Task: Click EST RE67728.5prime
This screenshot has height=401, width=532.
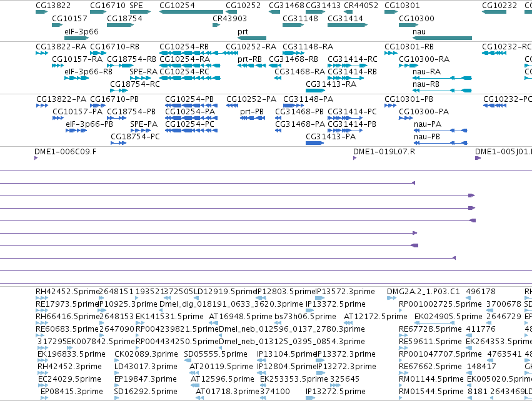Action: point(404,335)
